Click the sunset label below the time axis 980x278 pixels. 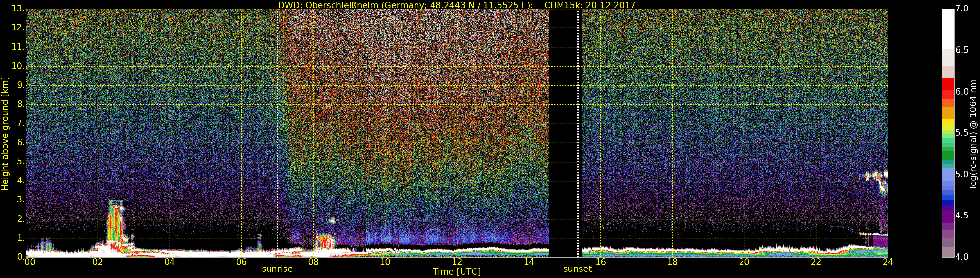click(x=577, y=269)
